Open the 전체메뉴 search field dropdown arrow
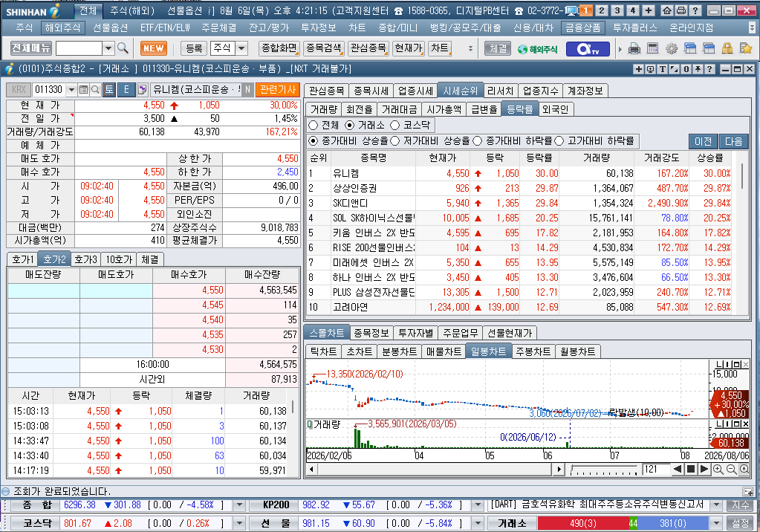Image resolution: width=760 pixels, height=532 pixels. pyautogui.click(x=108, y=48)
